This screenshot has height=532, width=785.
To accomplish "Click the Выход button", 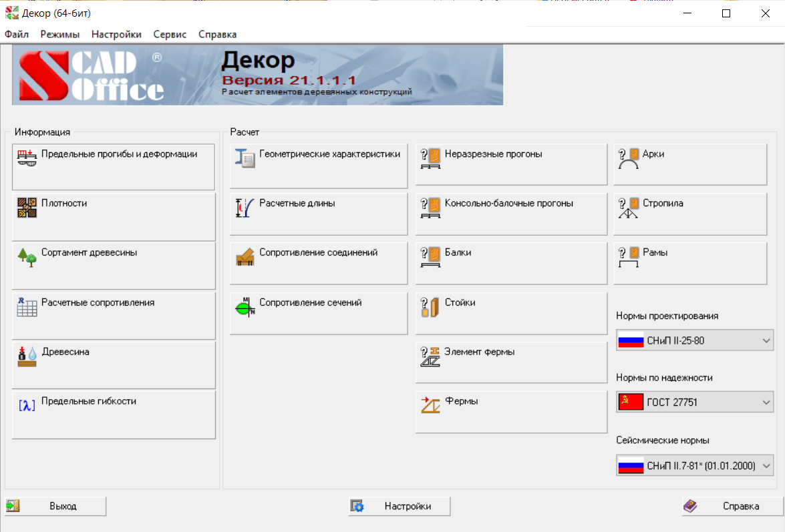I will (55, 506).
